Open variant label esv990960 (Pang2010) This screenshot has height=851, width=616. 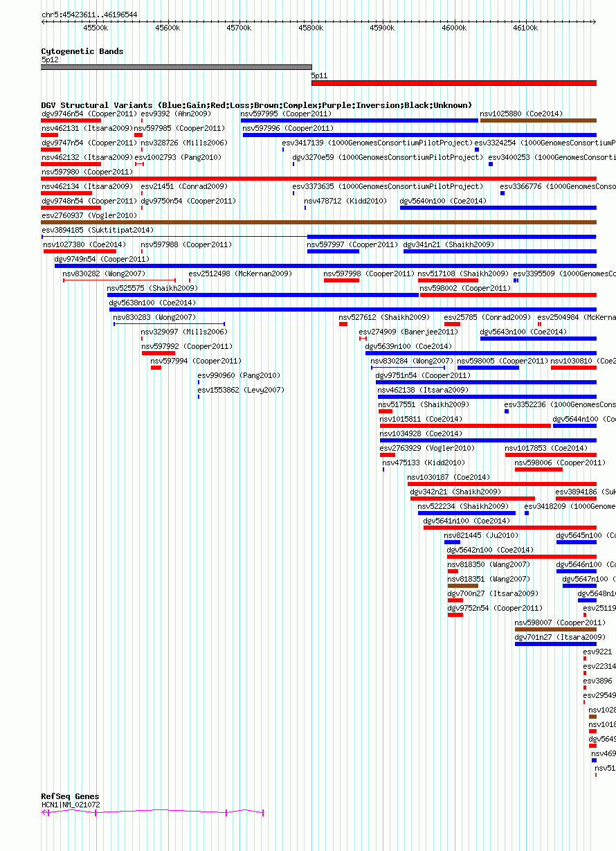tap(239, 375)
